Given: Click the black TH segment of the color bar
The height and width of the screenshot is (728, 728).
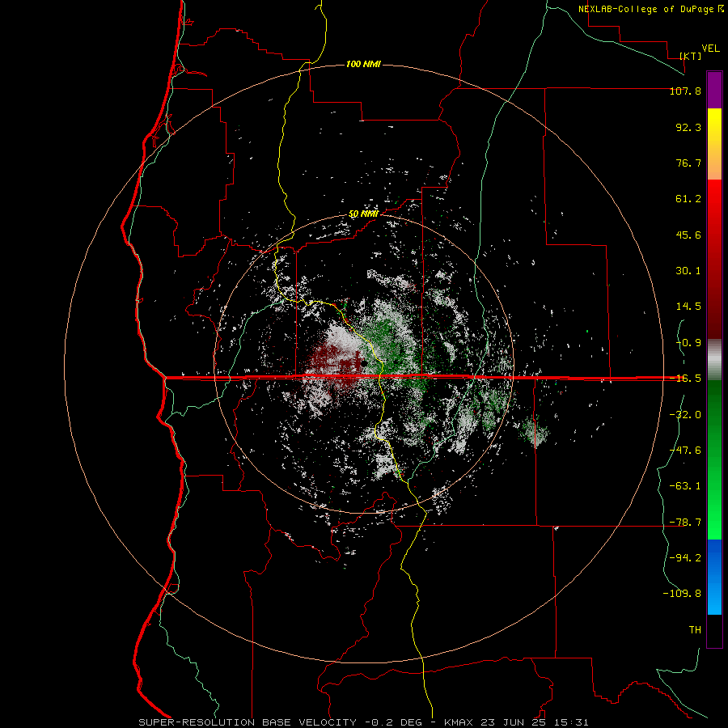Looking at the screenshot, I should [x=714, y=631].
